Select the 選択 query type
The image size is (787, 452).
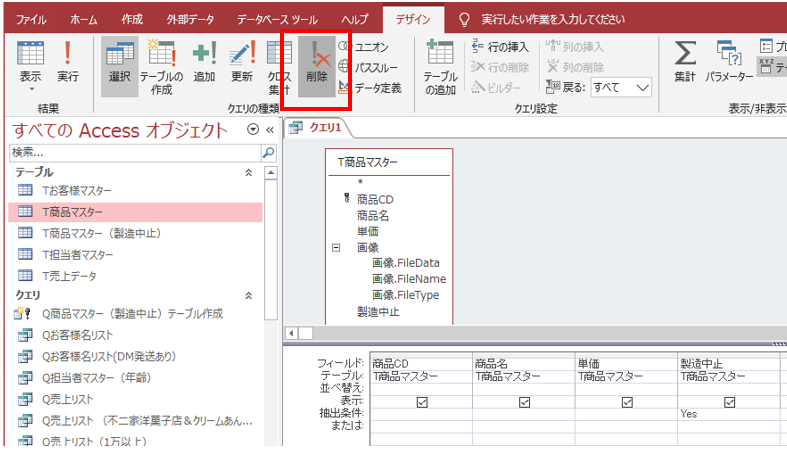[x=119, y=66]
